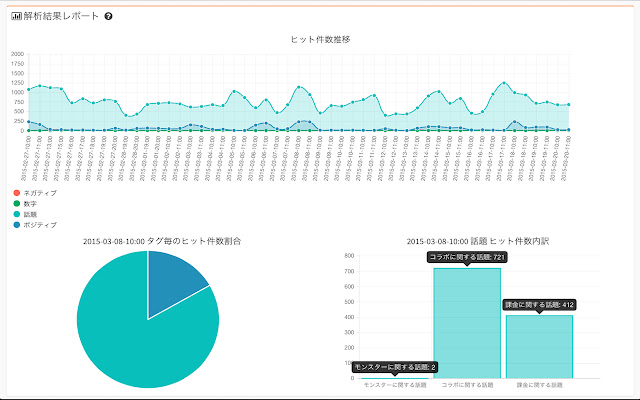Viewport: 640px width, 400px height.
Task: Click the モンスターに関する話題 axis label
Action: click(394, 385)
